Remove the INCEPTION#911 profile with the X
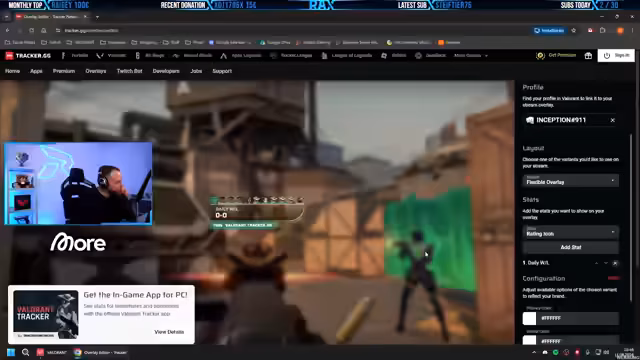Image resolution: width=640 pixels, height=360 pixels. [x=612, y=120]
